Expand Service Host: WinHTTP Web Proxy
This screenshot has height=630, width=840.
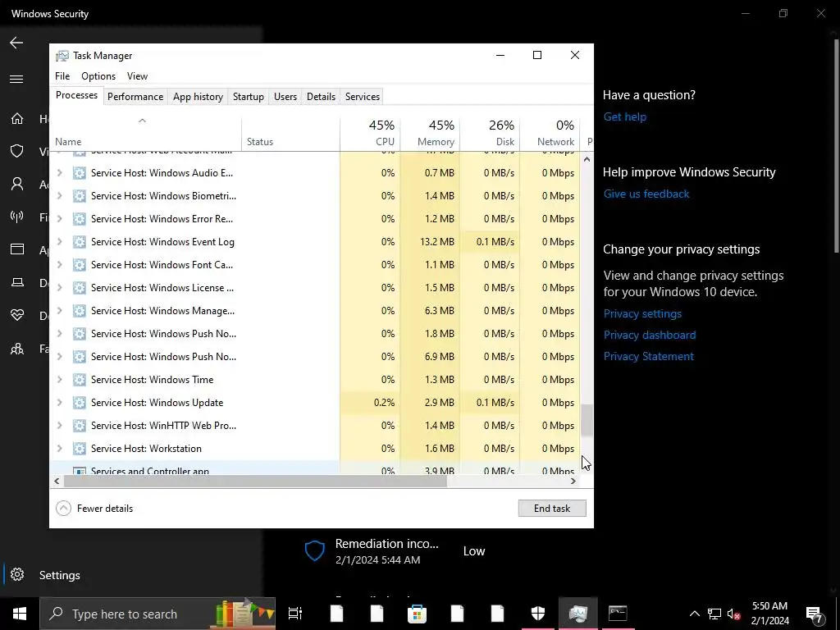click(59, 426)
